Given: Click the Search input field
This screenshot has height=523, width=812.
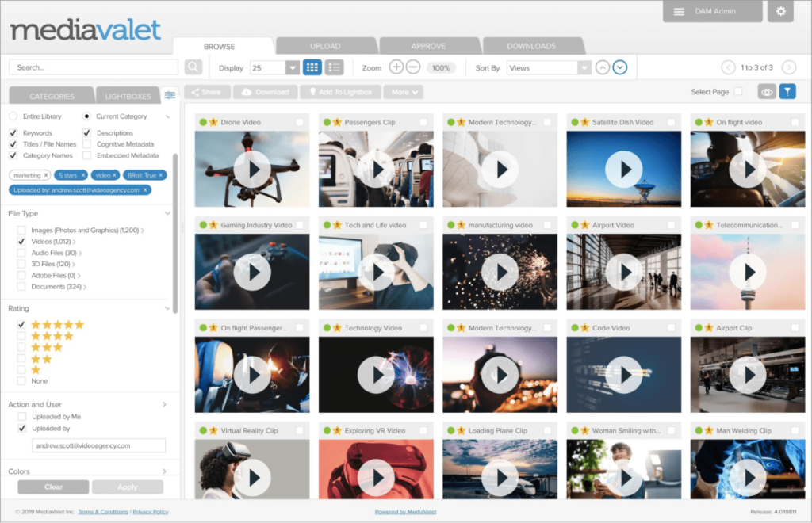Looking at the screenshot, I should [94, 67].
